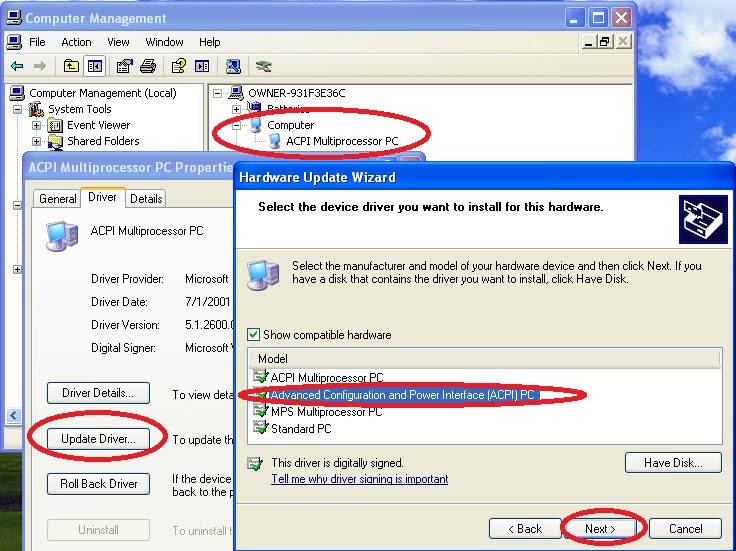Viewport: 736px width, 551px height.
Task: Select the Computer Management (Local) root icon
Action: [17, 93]
